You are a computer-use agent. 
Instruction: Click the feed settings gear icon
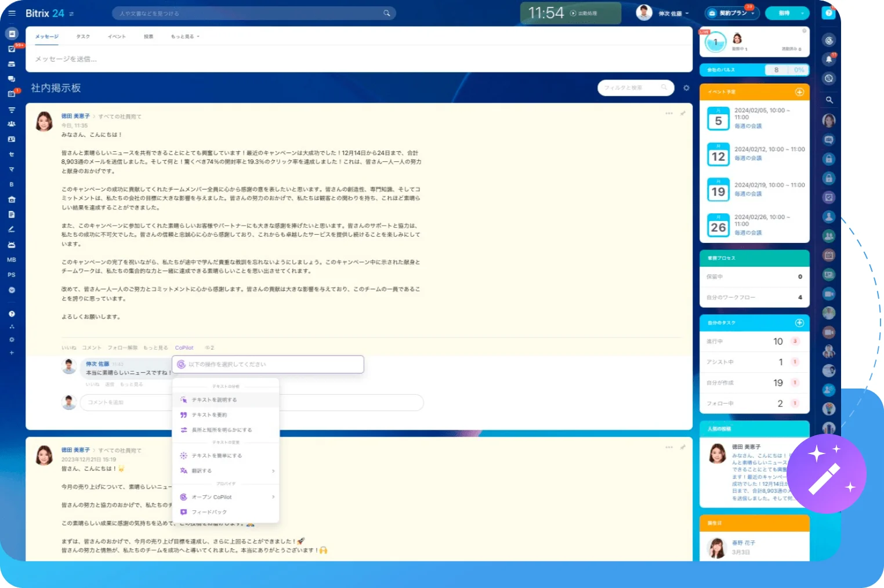[x=686, y=88]
